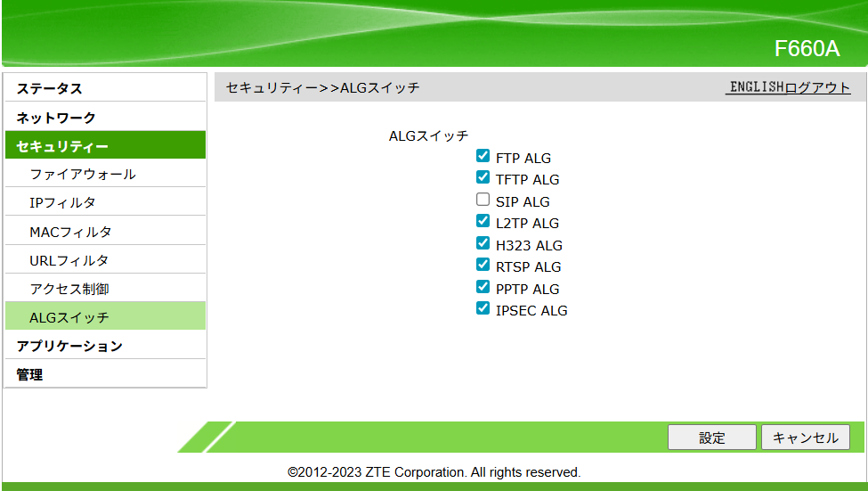
Task: Open the IPフィルタ settings page
Action: [x=62, y=202]
